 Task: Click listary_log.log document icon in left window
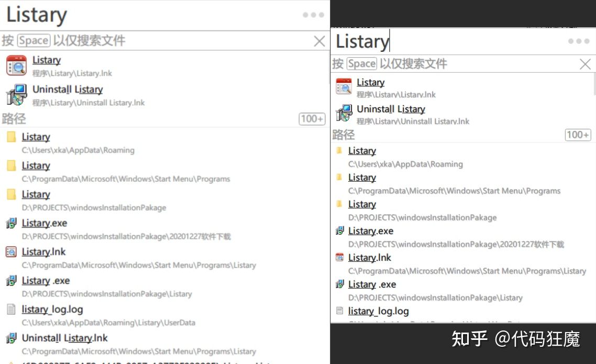coord(12,310)
